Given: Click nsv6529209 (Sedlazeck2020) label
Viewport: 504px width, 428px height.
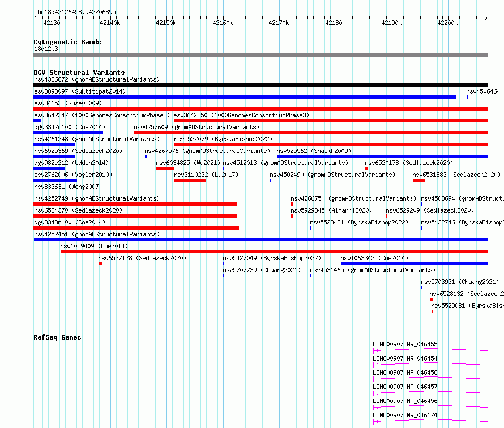Looking at the screenshot, I should 430,210.
